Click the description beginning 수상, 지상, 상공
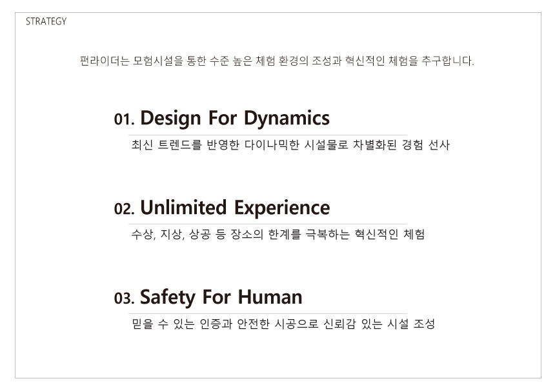 [278, 234]
